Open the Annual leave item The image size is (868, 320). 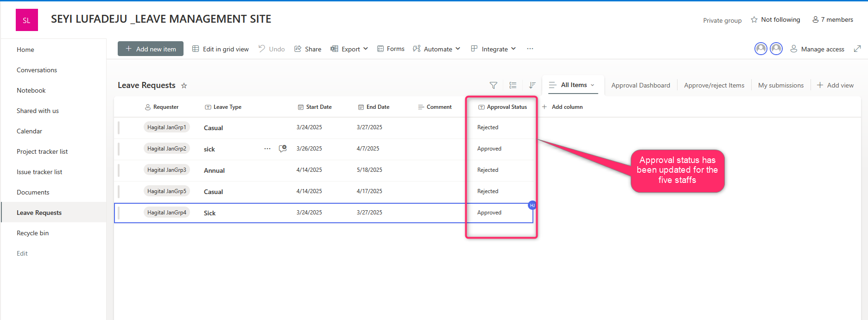214,170
